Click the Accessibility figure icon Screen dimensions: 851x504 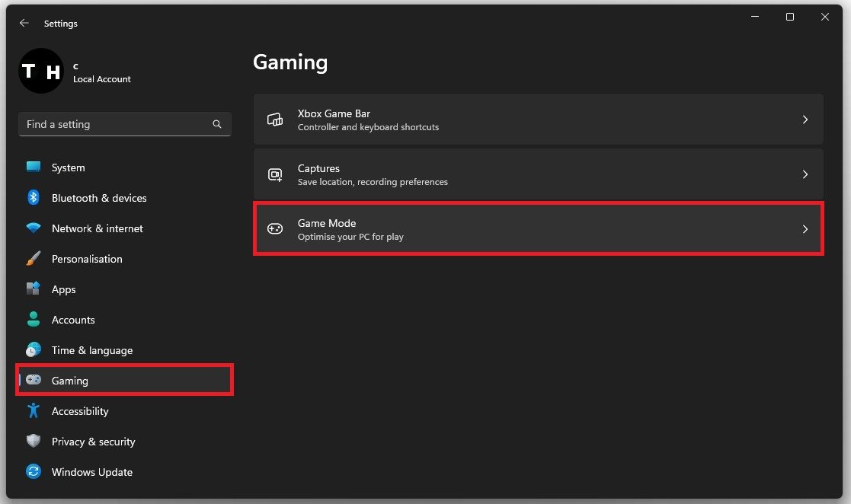point(34,411)
